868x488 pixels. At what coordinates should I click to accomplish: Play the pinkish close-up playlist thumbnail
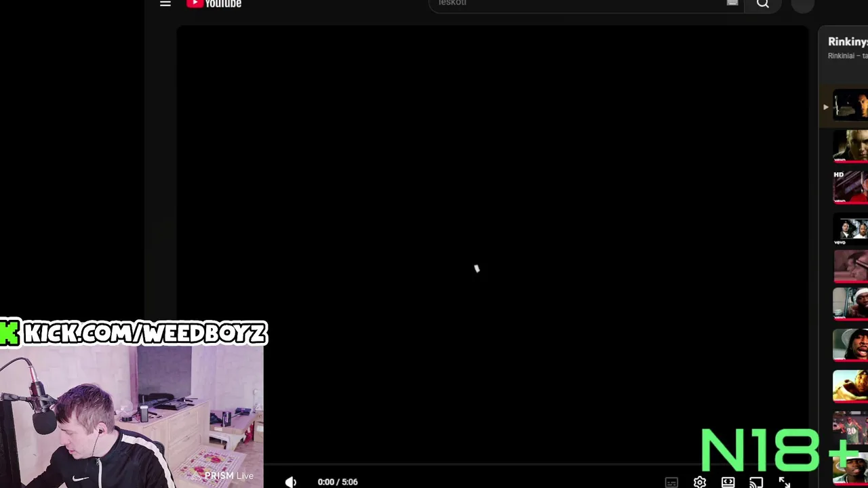click(850, 266)
